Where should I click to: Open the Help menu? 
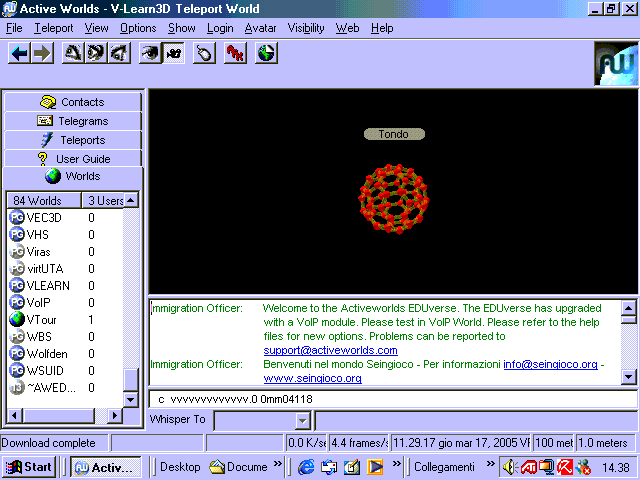click(x=382, y=28)
